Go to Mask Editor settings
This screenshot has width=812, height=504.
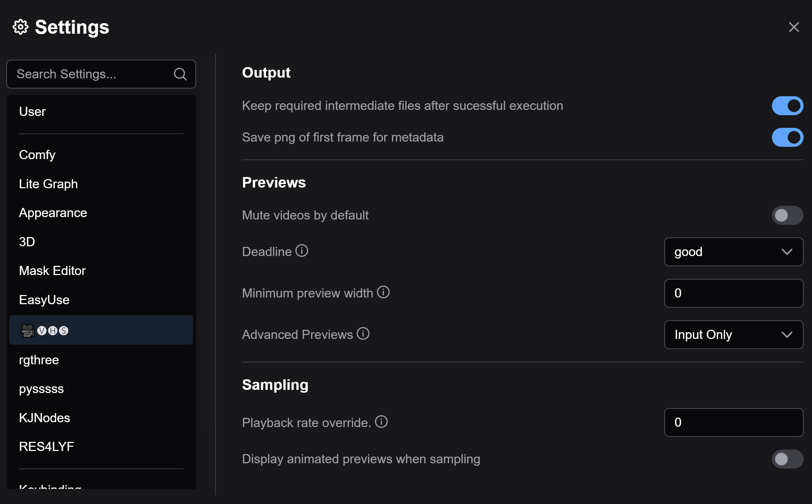pyautogui.click(x=52, y=271)
